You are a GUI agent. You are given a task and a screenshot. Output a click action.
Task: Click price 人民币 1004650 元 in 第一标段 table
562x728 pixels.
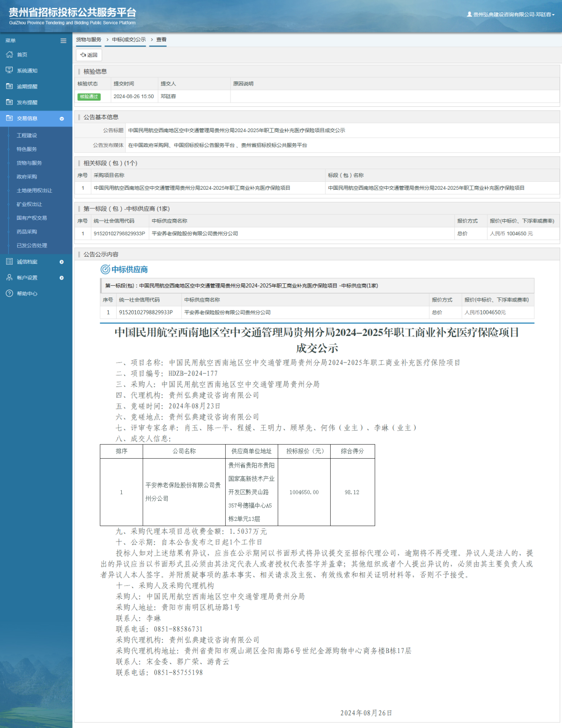(511, 233)
